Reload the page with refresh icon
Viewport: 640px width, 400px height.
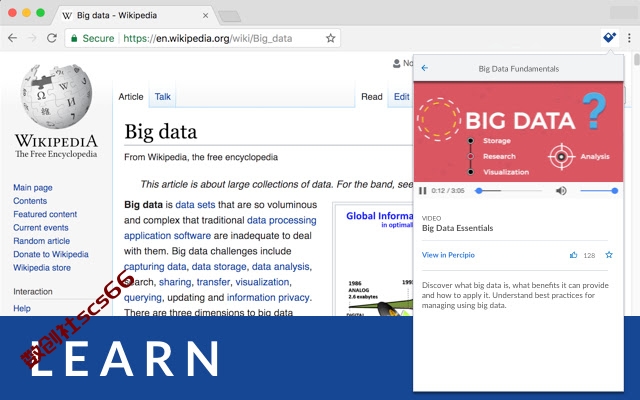point(52,38)
